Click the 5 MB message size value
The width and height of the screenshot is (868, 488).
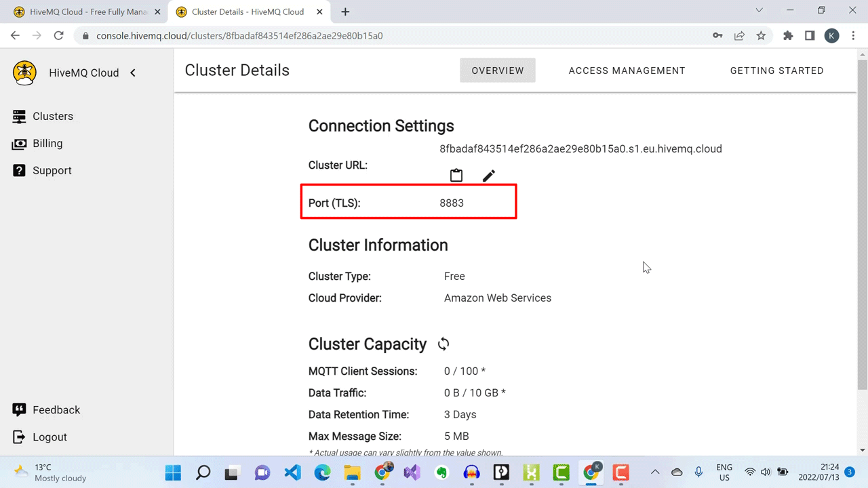[x=456, y=436]
